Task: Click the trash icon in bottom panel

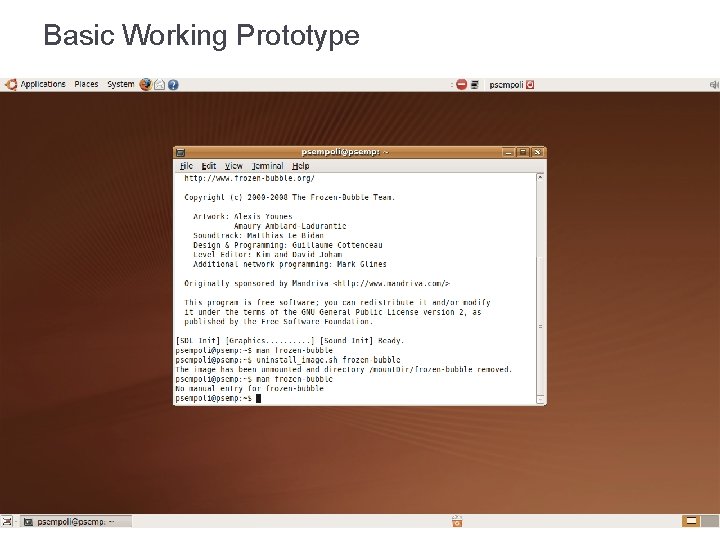Action: pos(457,521)
